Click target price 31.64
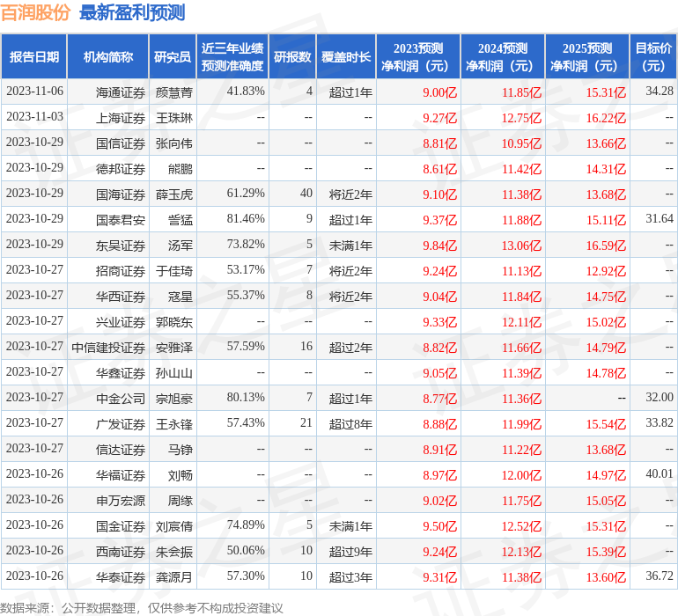The height and width of the screenshot is (616, 678). tap(660, 218)
